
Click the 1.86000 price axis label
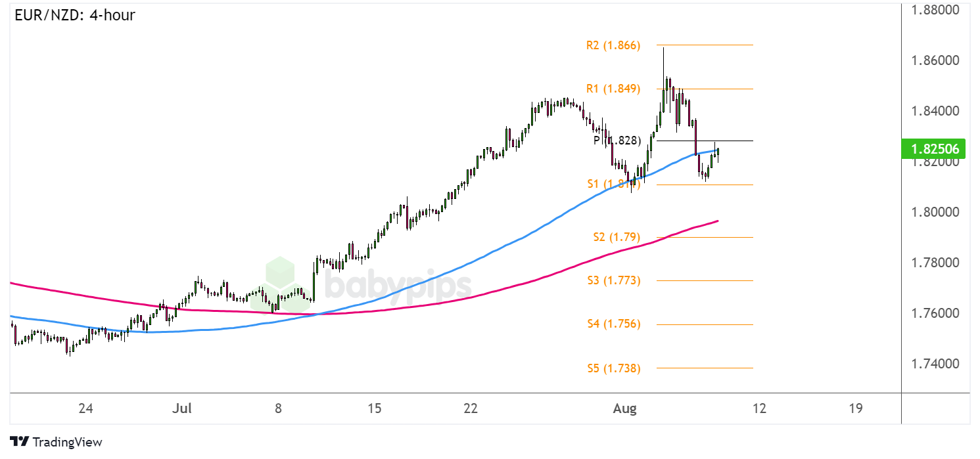click(937, 60)
